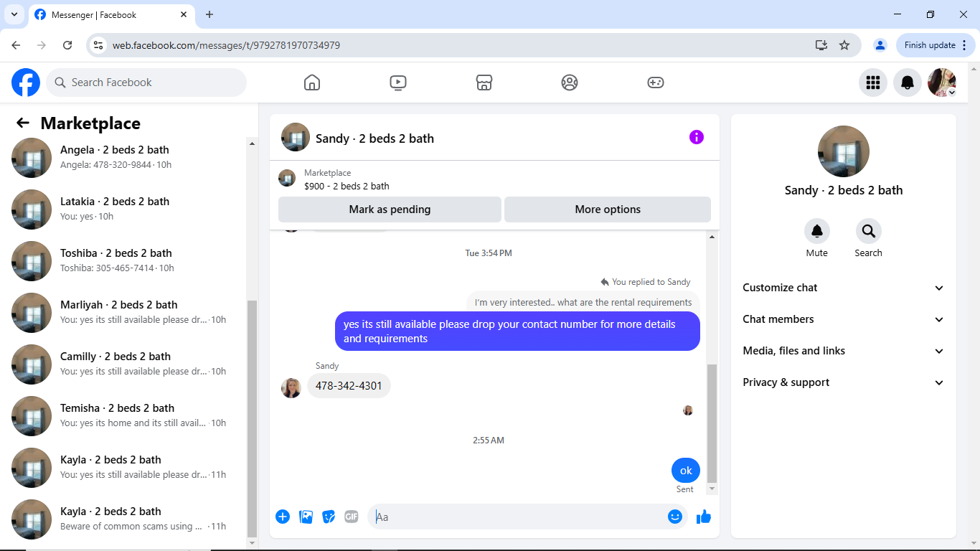Click the blue 'yes its still available' message
980x551 pixels.
pos(517,331)
